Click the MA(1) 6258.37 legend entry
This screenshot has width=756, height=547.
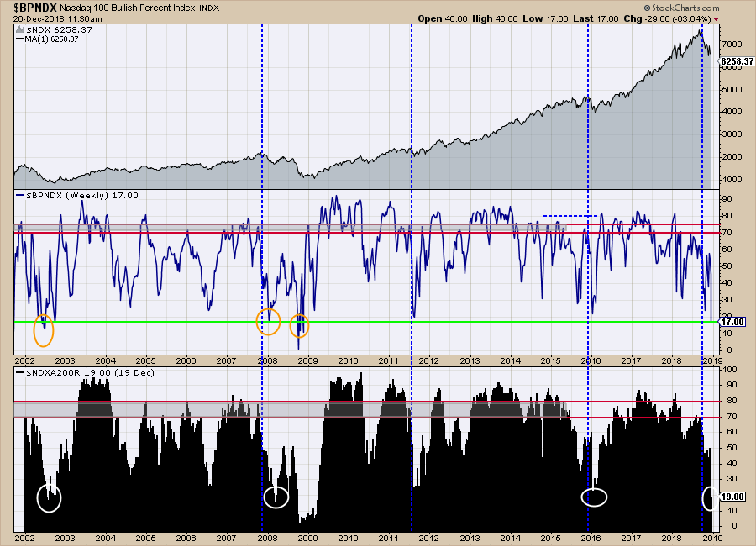click(x=51, y=39)
